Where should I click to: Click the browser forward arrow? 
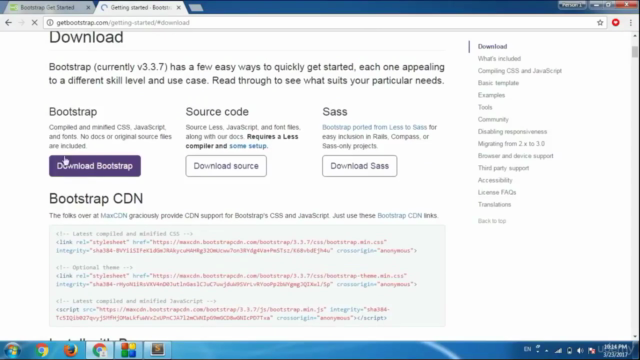(x=21, y=22)
